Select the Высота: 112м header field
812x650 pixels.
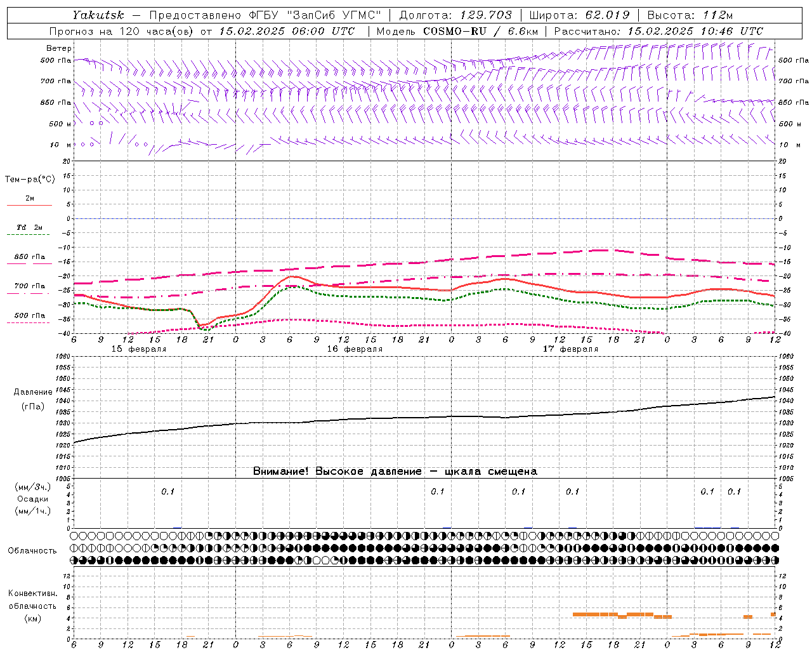tap(690, 15)
